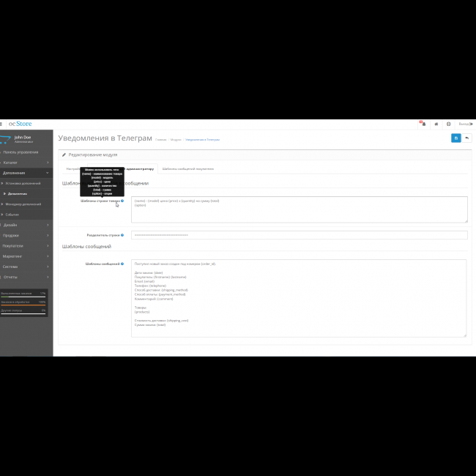Expand the Продажи sidebar menu
This screenshot has height=476, width=476.
(x=26, y=235)
